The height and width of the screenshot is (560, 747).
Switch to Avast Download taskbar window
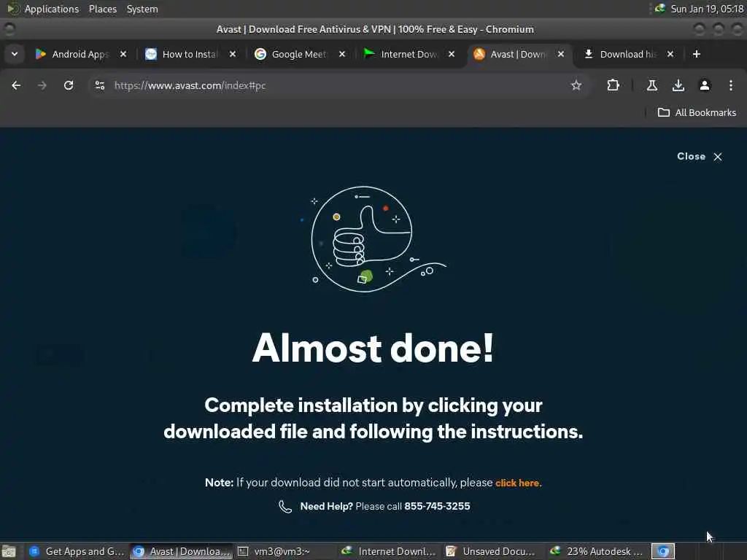click(182, 551)
